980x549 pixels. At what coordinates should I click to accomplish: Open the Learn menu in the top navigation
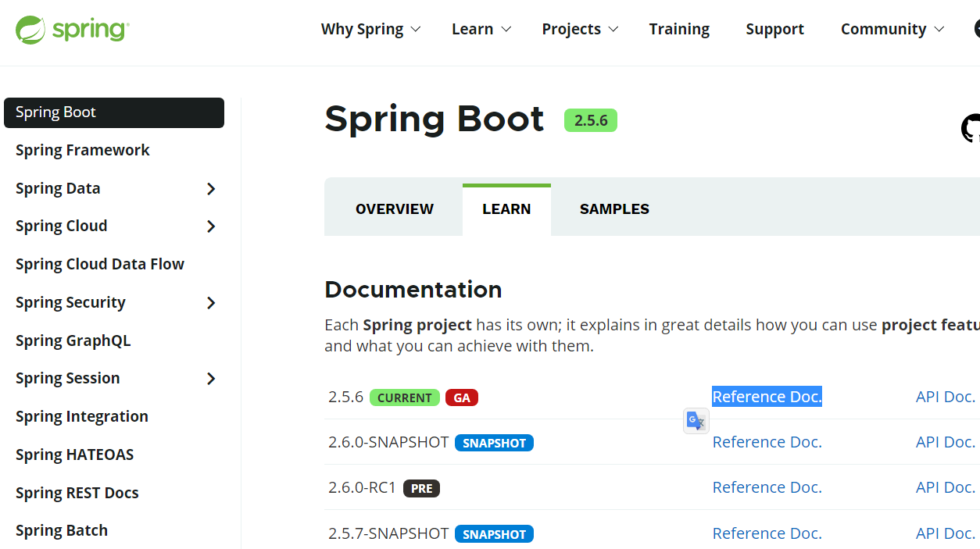[481, 29]
